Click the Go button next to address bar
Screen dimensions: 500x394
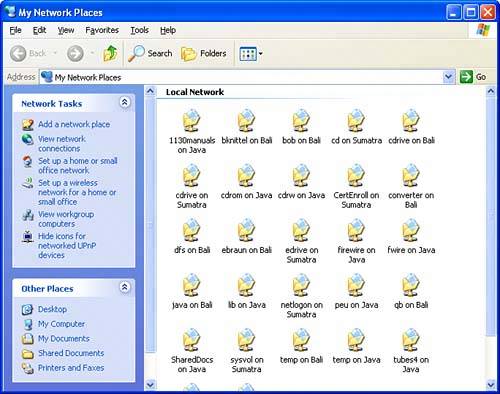click(473, 77)
